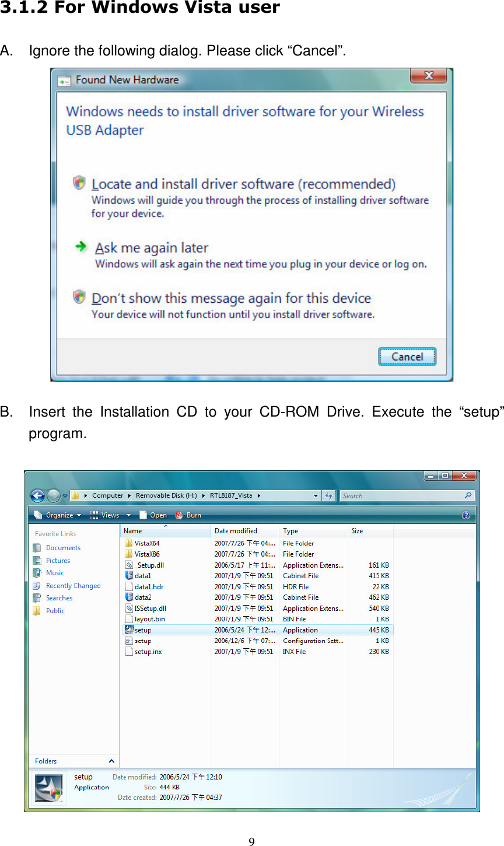
Task: Click the Cancel button
Action: coord(407,356)
